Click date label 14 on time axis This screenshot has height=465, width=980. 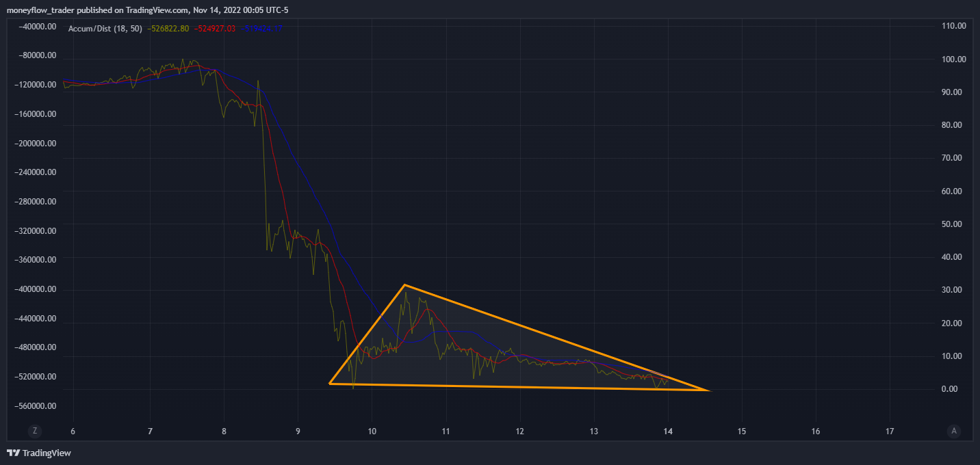tap(668, 431)
